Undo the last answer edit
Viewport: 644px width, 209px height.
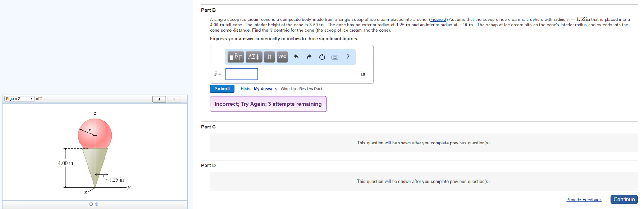click(x=296, y=57)
